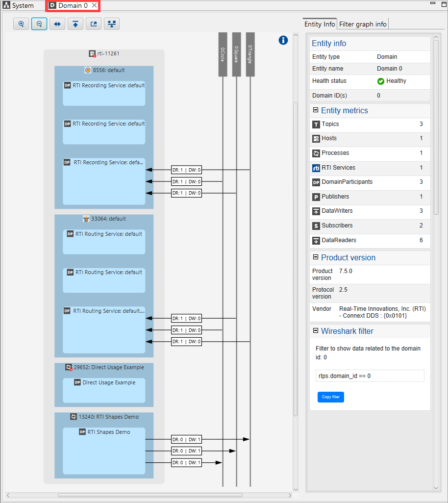Click the graph's vertical scrollbar thumb

pyautogui.click(x=296, y=259)
